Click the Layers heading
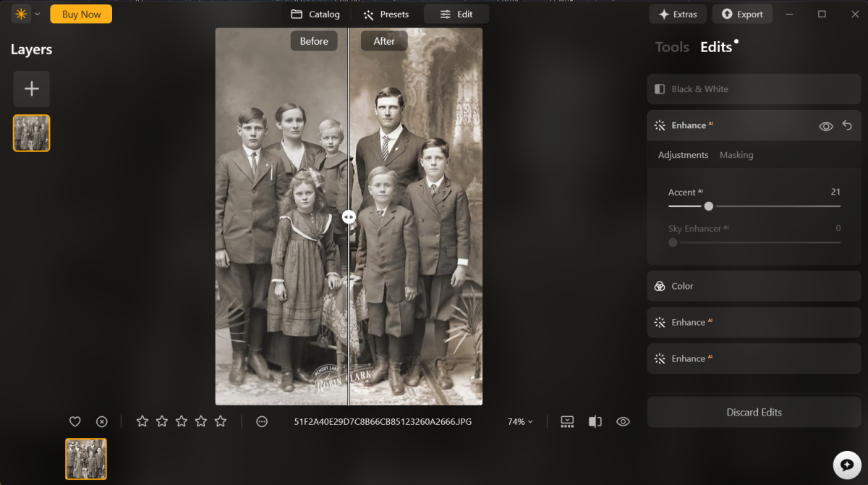Viewport: 868px width, 485px height. (31, 49)
